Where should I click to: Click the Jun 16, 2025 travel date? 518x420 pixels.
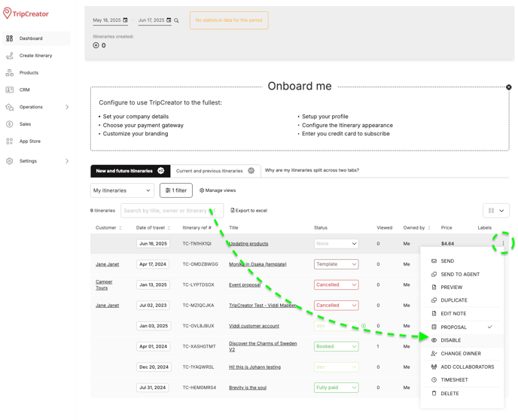[x=153, y=244]
